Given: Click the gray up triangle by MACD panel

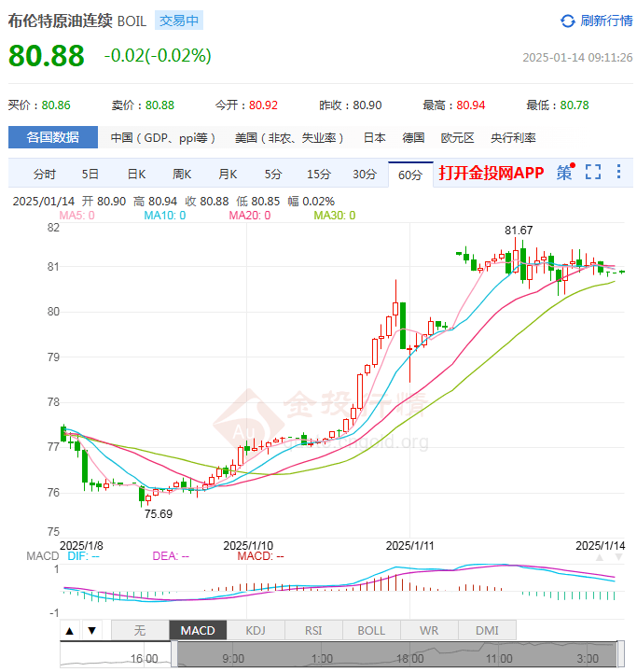Looking at the screenshot, I should point(600,557).
